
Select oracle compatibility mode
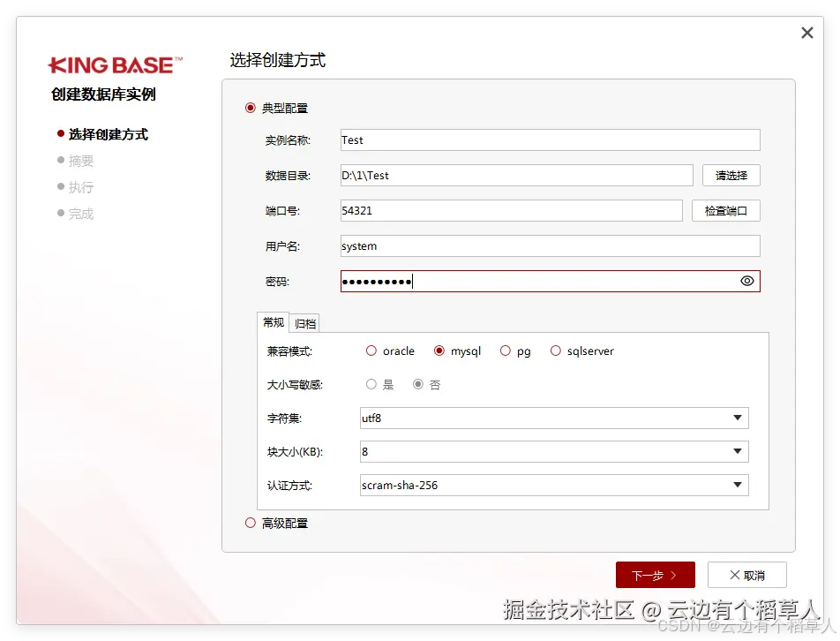click(x=371, y=351)
